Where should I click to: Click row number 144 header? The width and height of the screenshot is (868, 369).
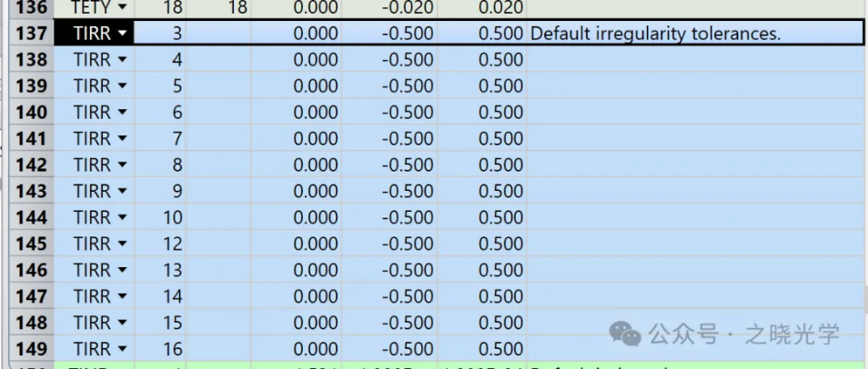[33, 218]
